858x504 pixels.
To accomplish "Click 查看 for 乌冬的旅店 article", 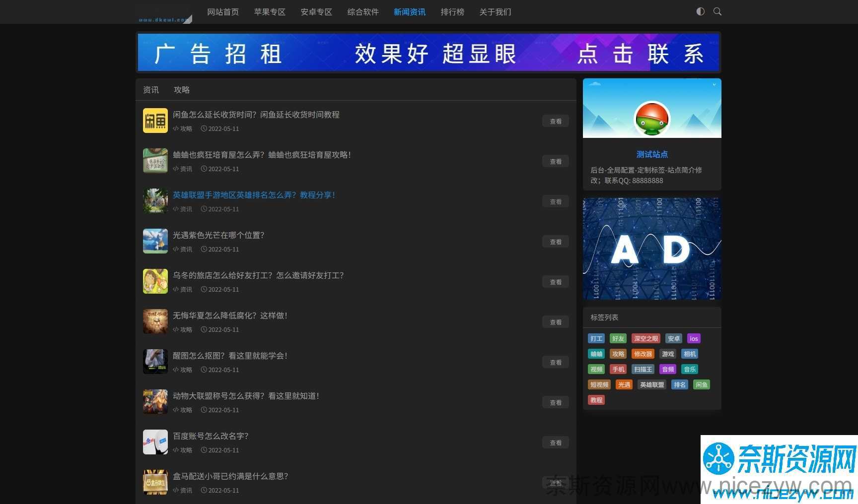I will pyautogui.click(x=556, y=282).
